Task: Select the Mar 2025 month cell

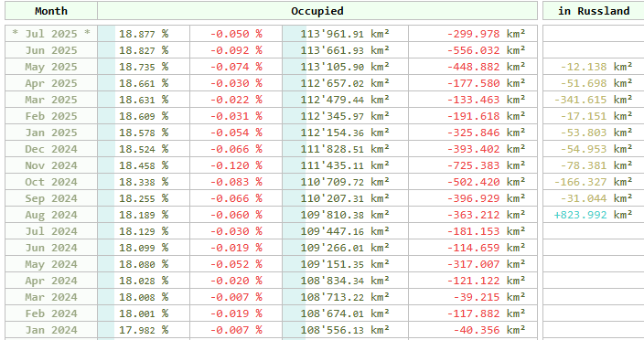Action: tap(51, 100)
